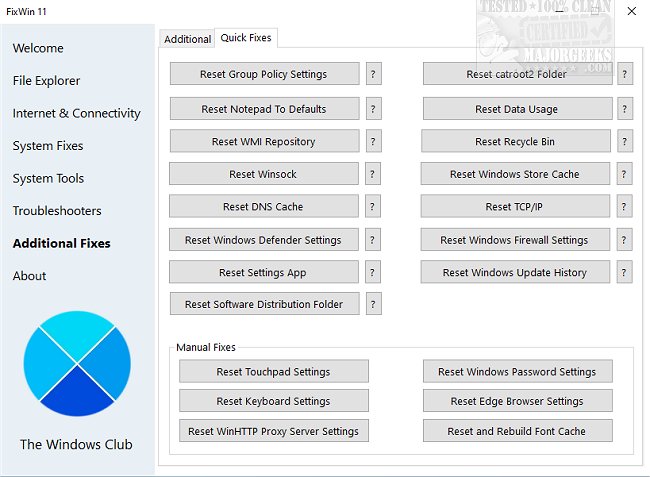Select System Fixes in sidebar
This screenshot has height=477, width=650.
click(x=48, y=146)
